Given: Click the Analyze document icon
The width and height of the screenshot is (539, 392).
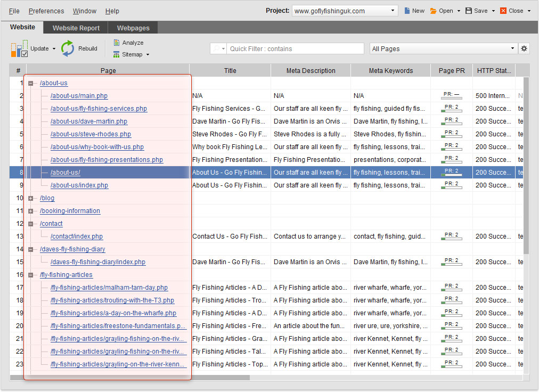Looking at the screenshot, I should [x=116, y=43].
